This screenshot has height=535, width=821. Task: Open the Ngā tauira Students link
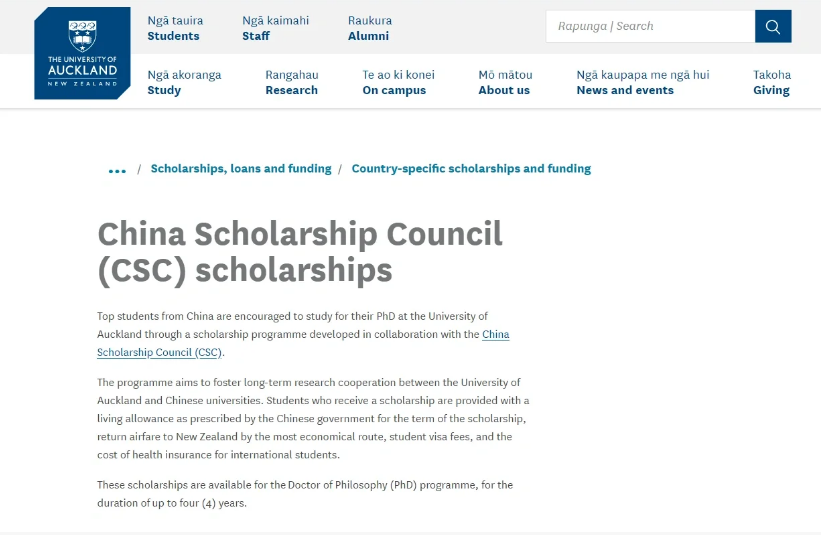pyautogui.click(x=175, y=28)
